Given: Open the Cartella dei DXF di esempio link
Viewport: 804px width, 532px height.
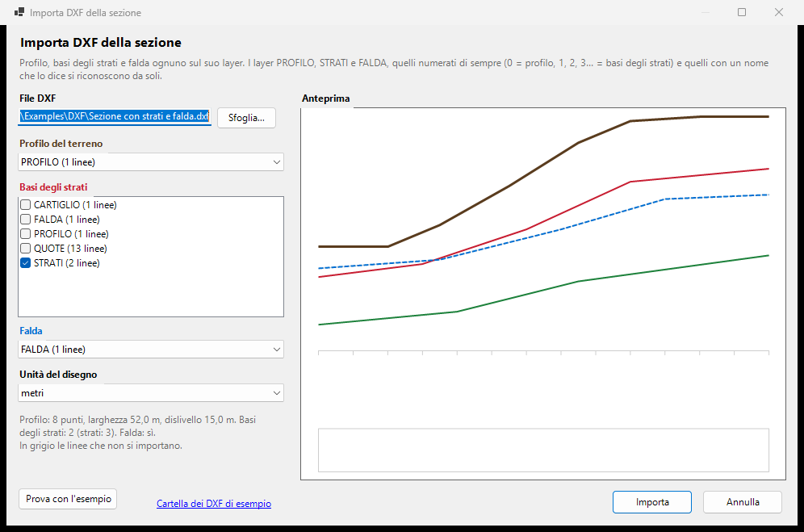Looking at the screenshot, I should point(214,504).
